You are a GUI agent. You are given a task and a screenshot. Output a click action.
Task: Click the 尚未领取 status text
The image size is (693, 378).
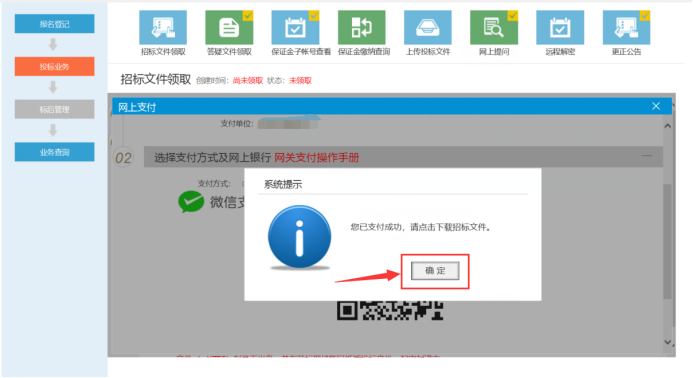248,80
